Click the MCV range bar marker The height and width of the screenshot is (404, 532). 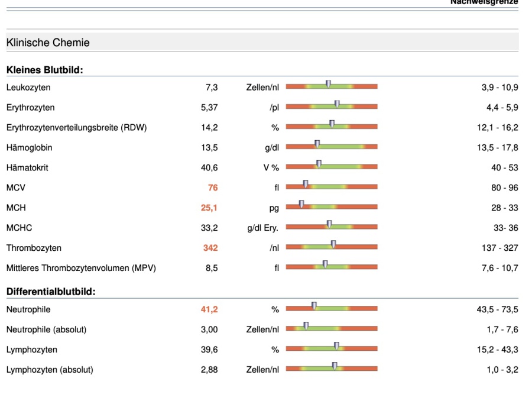tap(306, 185)
